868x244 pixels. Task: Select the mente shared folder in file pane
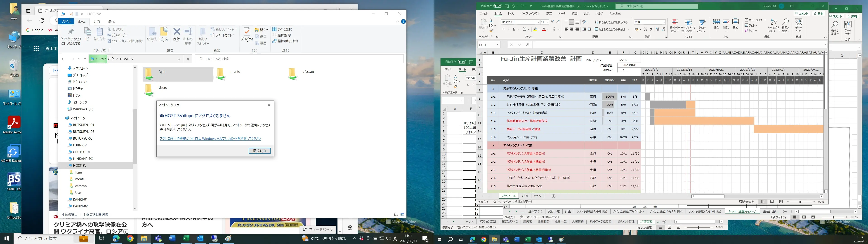pos(235,72)
